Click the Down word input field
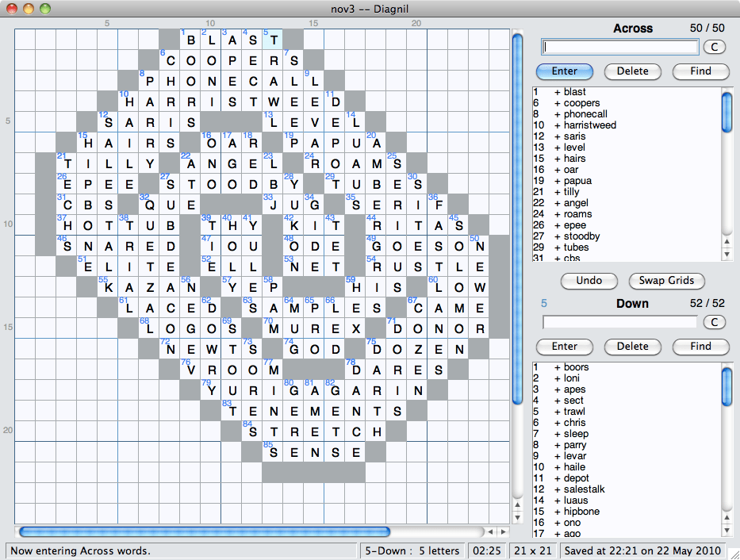 tap(619, 322)
